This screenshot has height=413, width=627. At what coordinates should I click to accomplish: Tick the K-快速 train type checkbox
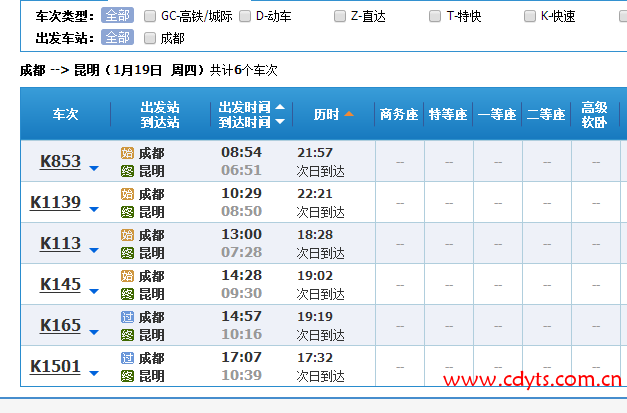click(530, 17)
